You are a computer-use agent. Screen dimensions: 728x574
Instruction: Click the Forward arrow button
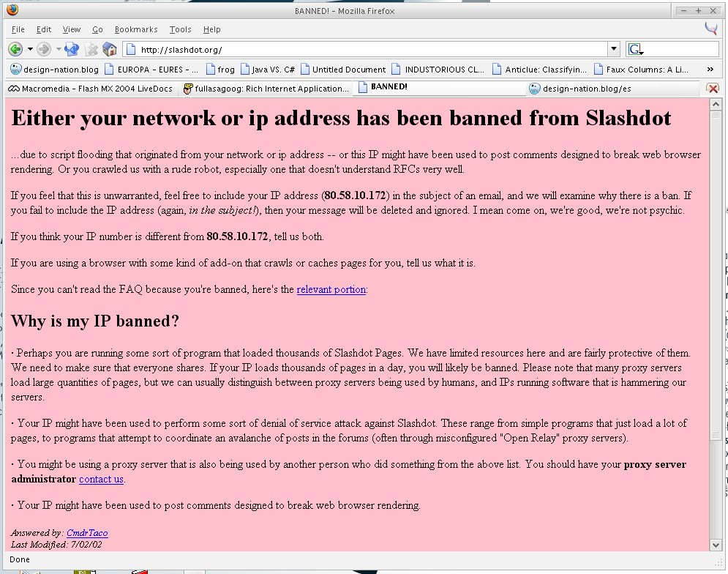click(44, 49)
